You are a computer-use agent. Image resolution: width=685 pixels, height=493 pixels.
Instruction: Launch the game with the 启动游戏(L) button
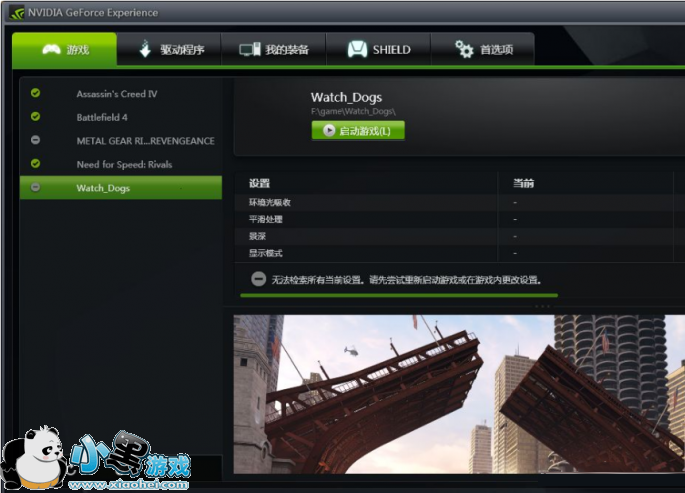click(358, 131)
